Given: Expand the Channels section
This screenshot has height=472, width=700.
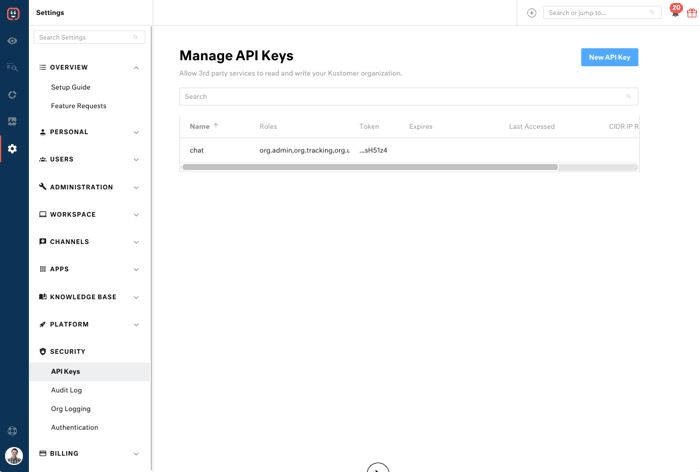Looking at the screenshot, I should click(136, 242).
